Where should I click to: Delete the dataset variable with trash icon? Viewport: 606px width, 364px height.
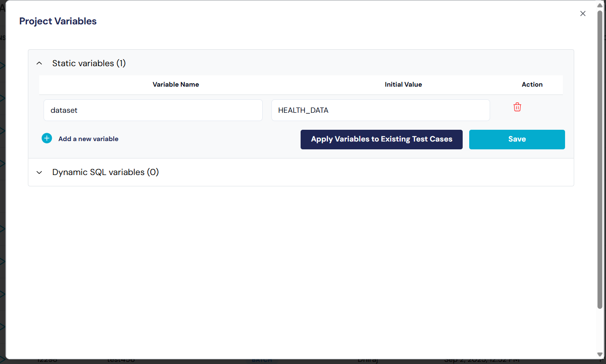pyautogui.click(x=517, y=107)
